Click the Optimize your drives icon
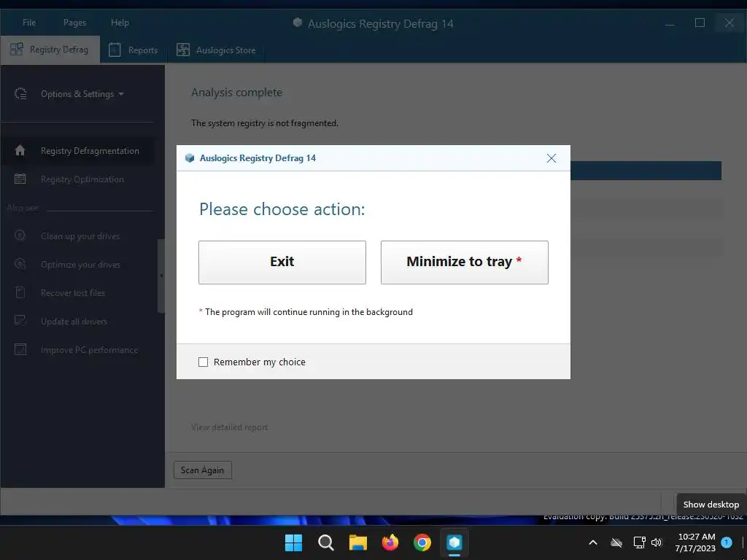Image resolution: width=747 pixels, height=560 pixels. (20, 264)
